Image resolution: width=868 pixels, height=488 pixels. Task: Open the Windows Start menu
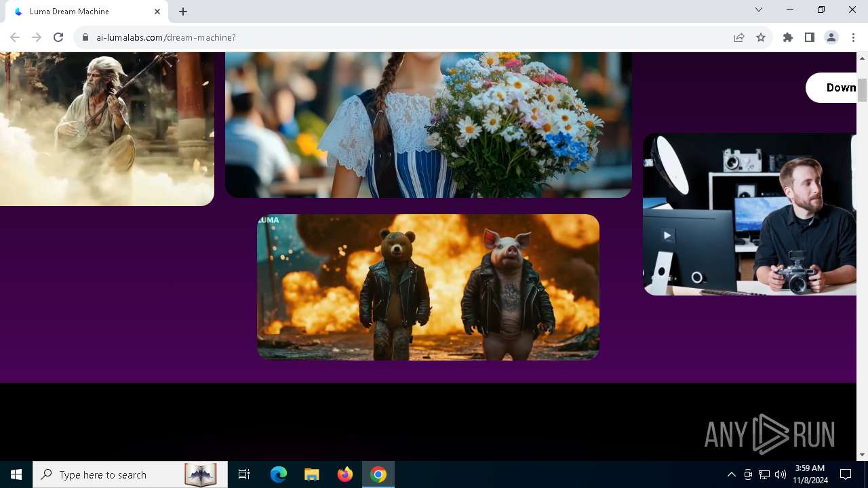point(16,474)
